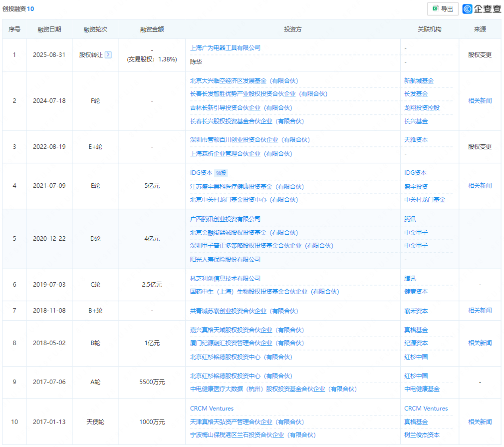Click the 领投 tag beside IDG资本

coord(221,173)
